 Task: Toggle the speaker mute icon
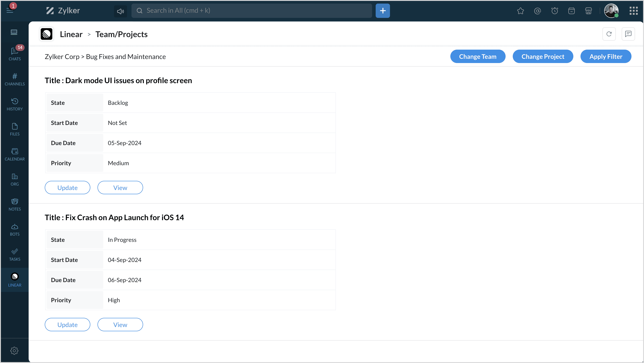click(120, 11)
